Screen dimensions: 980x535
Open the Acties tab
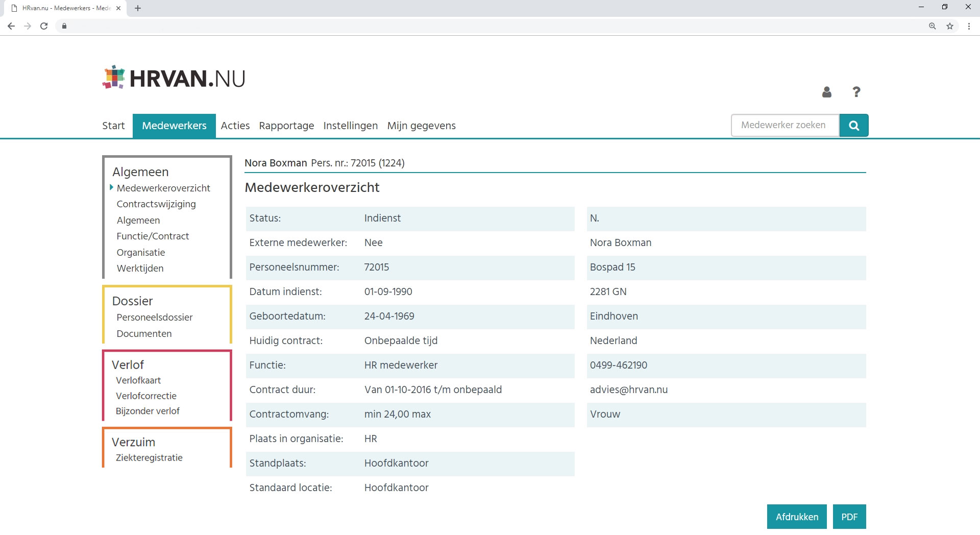(x=235, y=126)
